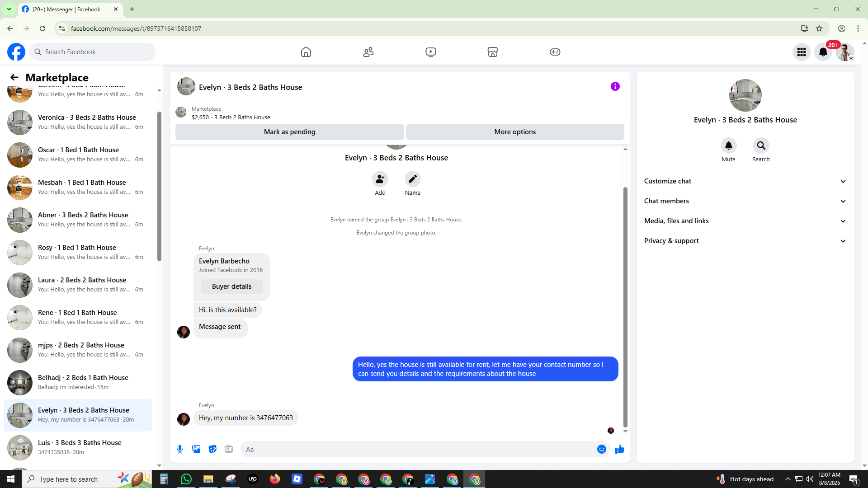868x488 pixels.
Task: Expand Media, files and links section
Action: click(x=745, y=221)
